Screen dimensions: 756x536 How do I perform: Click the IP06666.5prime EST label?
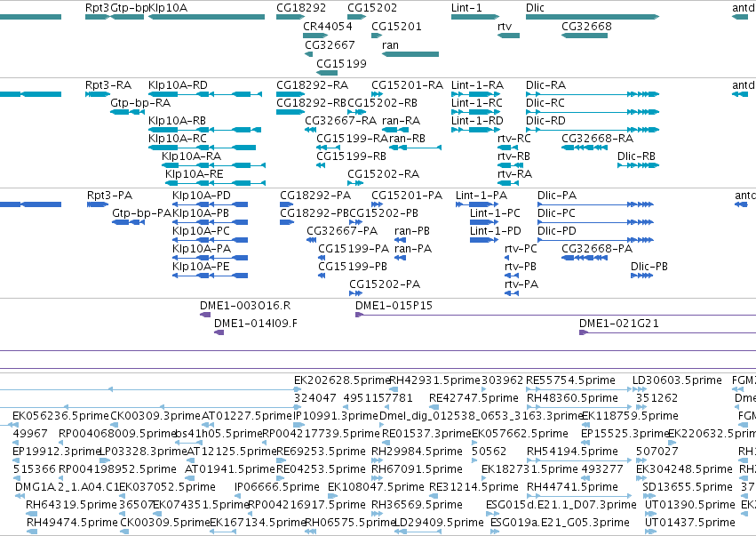(277, 487)
